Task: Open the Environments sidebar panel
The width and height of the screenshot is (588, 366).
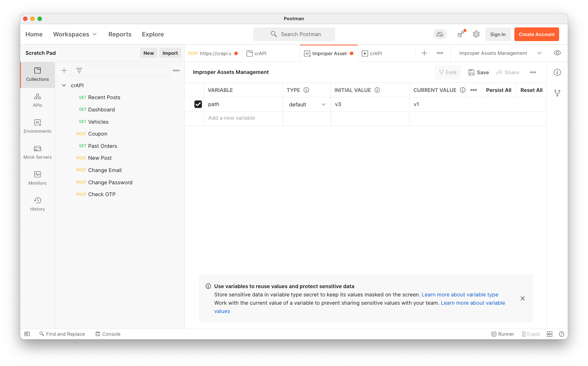Action: pos(38,127)
